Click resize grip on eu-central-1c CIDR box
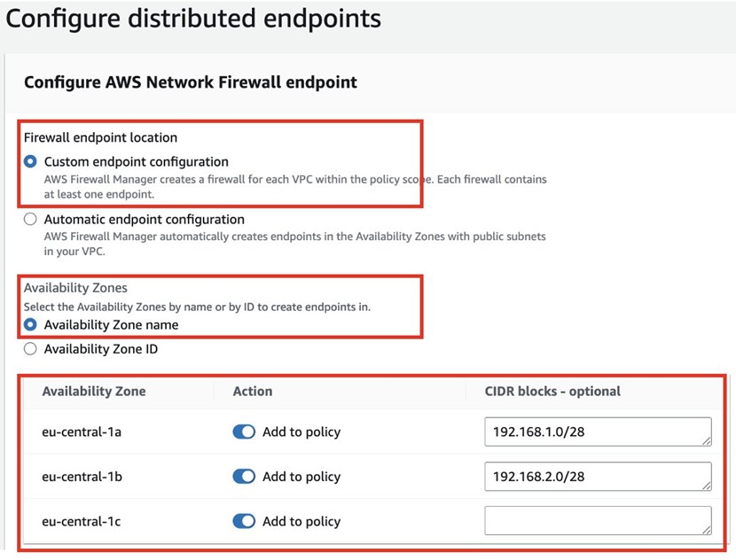The height and width of the screenshot is (560, 736). [x=707, y=529]
